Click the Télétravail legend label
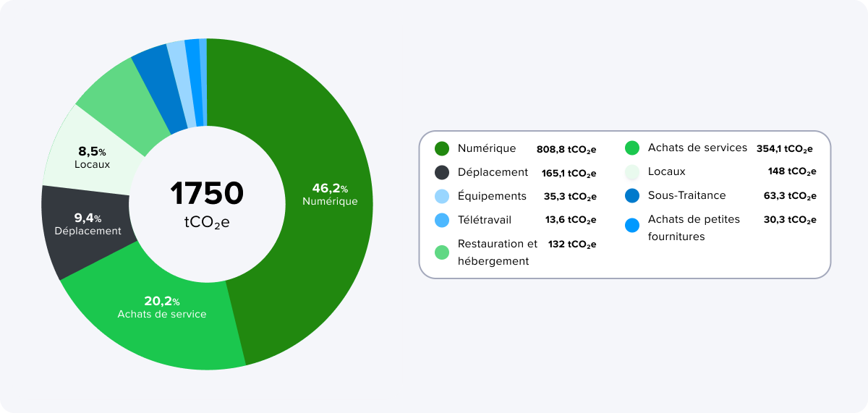The image size is (868, 413). click(485, 220)
